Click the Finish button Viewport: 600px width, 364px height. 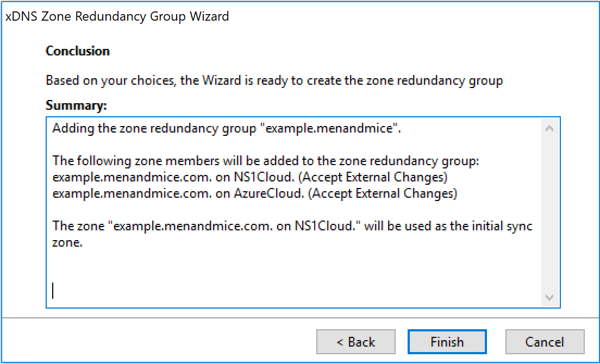447,341
